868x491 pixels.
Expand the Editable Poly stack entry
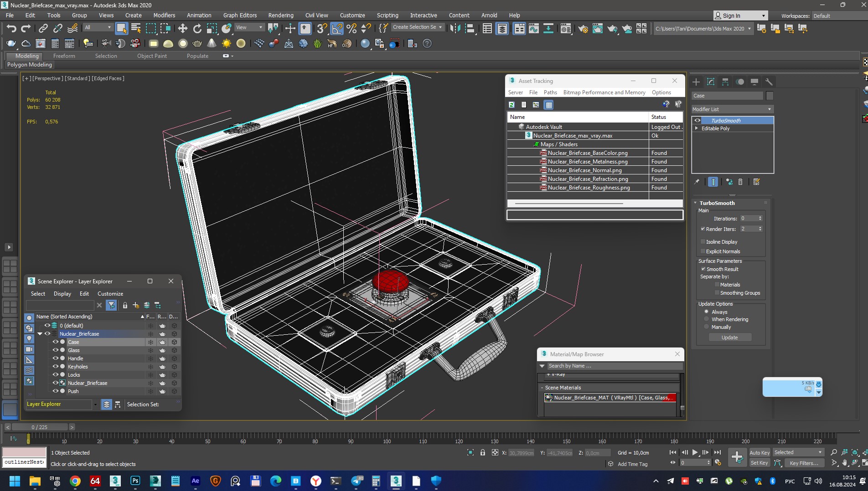pyautogui.click(x=696, y=128)
